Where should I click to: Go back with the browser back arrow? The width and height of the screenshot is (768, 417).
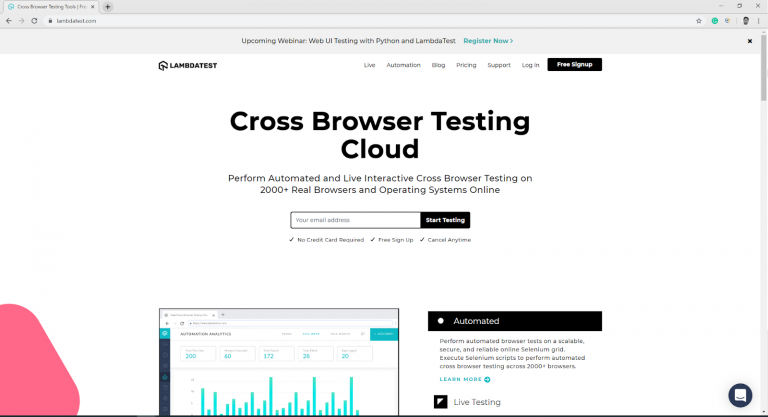coord(9,20)
